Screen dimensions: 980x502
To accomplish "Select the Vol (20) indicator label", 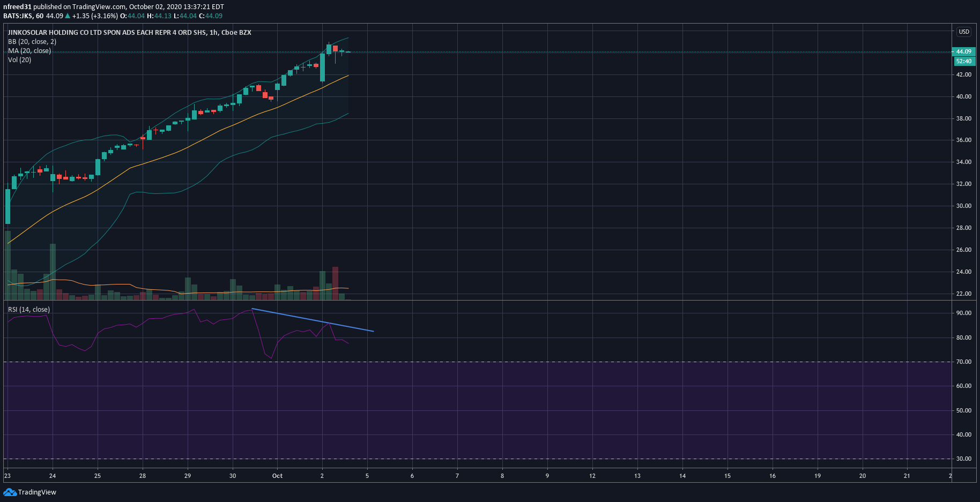I will click(20, 60).
